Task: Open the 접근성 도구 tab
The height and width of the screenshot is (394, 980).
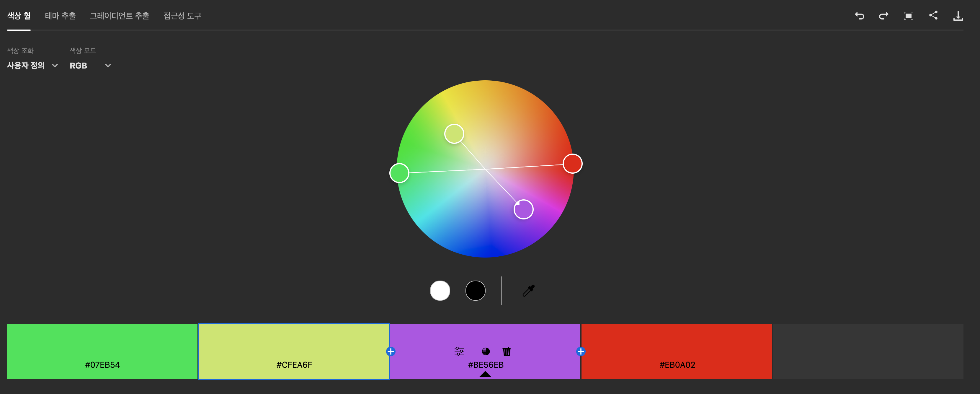Action: pos(182,16)
